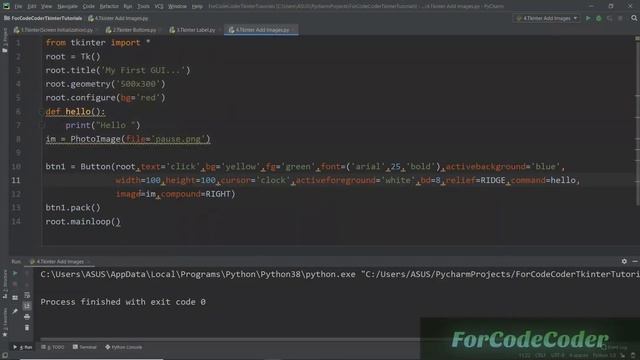Open the Navigate menu
This screenshot has height=360, width=640.
pyautogui.click(x=67, y=7)
